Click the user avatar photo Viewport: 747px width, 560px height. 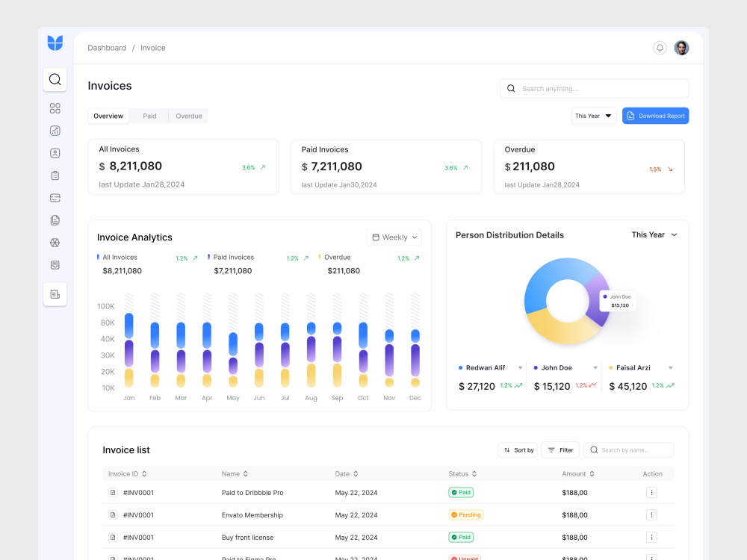(x=682, y=48)
